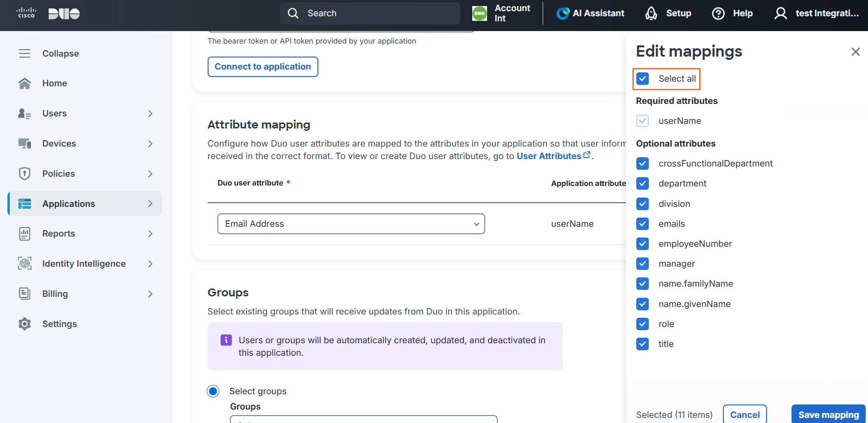This screenshot has height=423, width=868.
Task: Expand the Reports menu chevron
Action: point(150,234)
